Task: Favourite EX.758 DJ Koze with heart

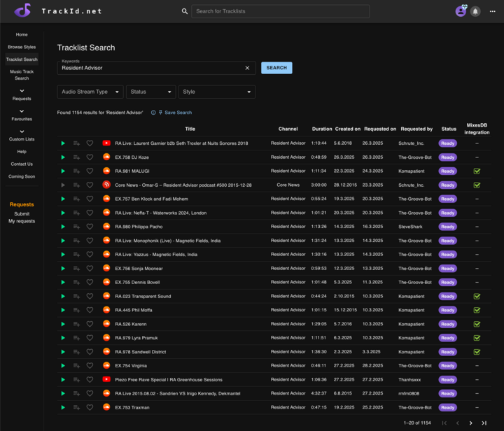Action: (90, 157)
